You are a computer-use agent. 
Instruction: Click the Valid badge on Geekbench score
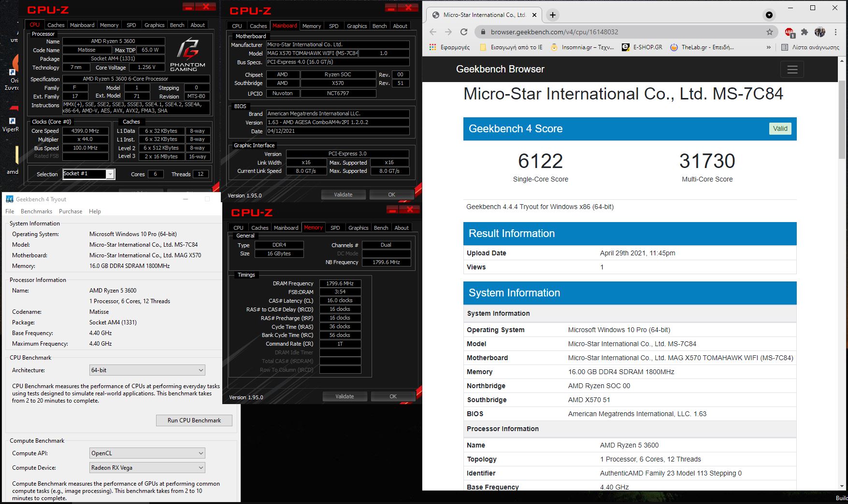[780, 128]
